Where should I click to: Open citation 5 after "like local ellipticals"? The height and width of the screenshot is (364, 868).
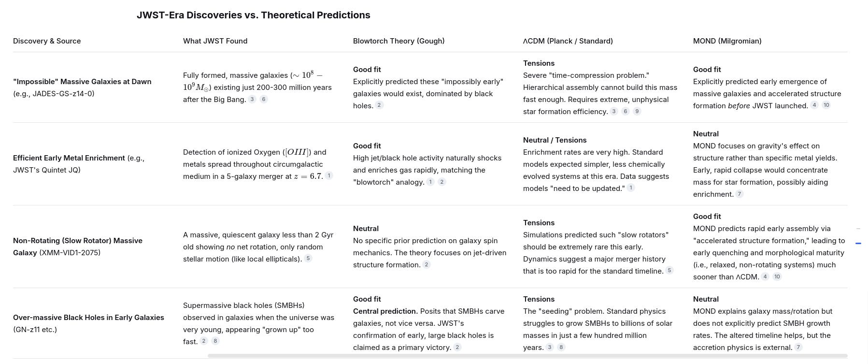[308, 258]
